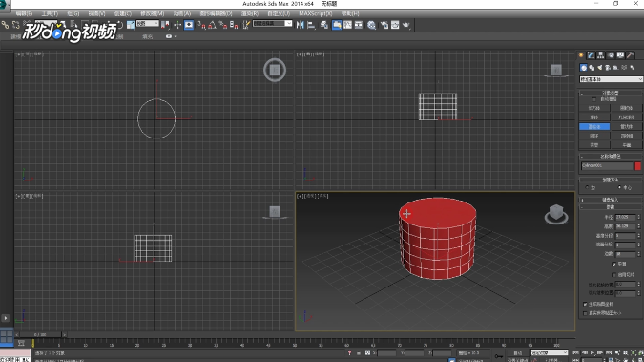This screenshot has width=644, height=362.
Task: Click the Cylinder001 object name field
Action: tap(607, 166)
